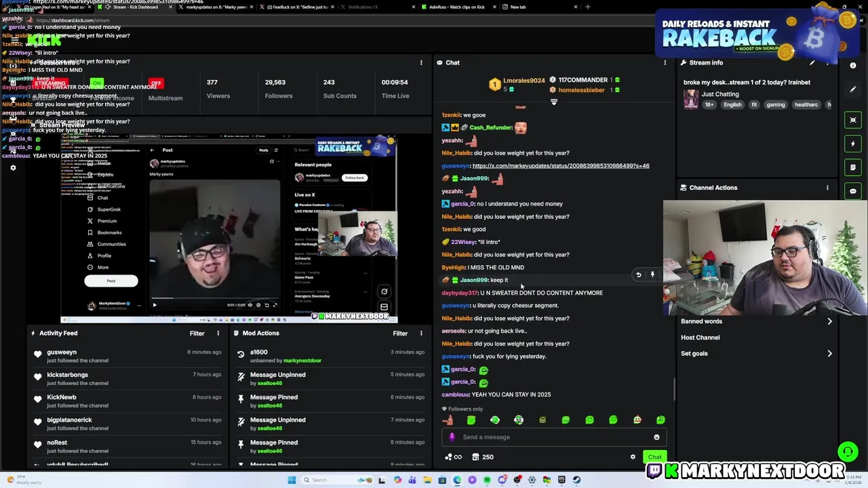Open the Activity Feed Filter dropdown

(197, 333)
